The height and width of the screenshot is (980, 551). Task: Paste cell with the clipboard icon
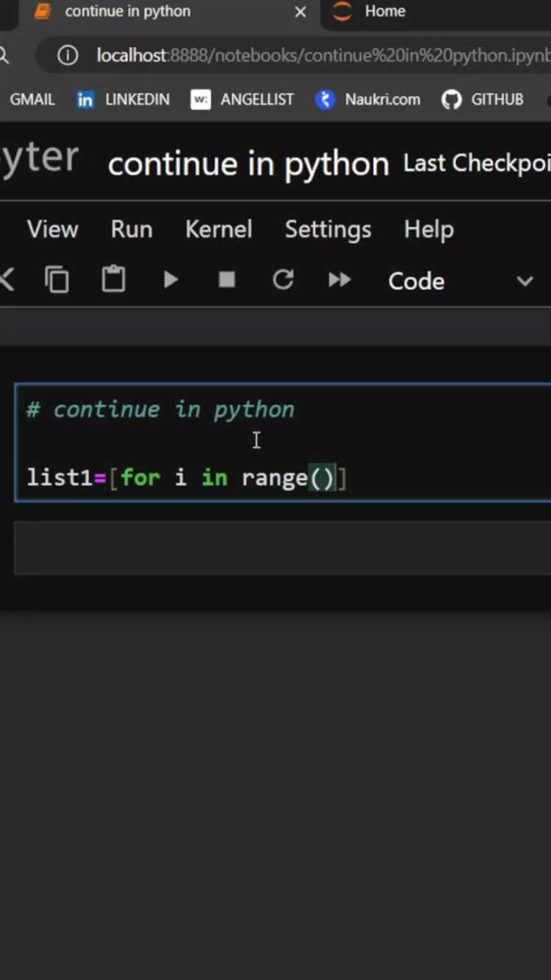click(113, 280)
